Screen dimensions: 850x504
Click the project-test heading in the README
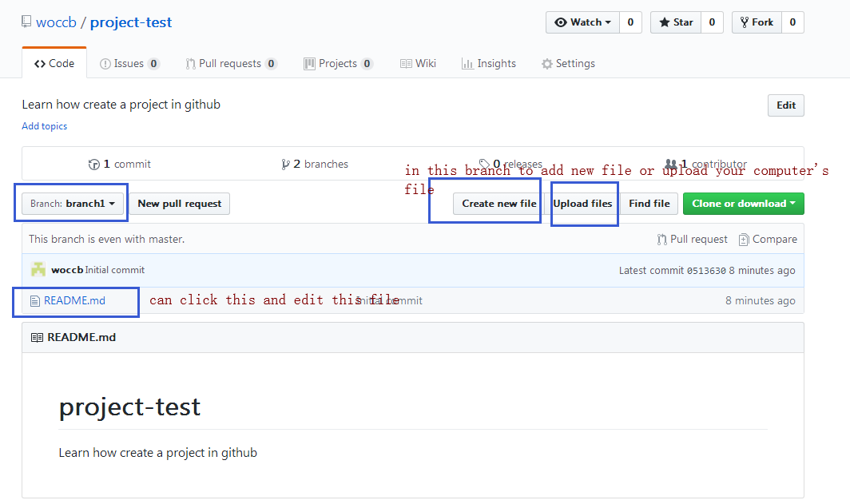[x=129, y=407]
